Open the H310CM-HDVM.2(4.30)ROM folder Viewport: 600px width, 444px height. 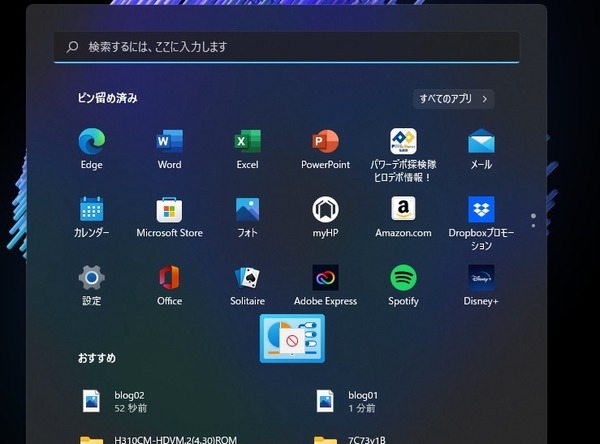(x=159, y=439)
